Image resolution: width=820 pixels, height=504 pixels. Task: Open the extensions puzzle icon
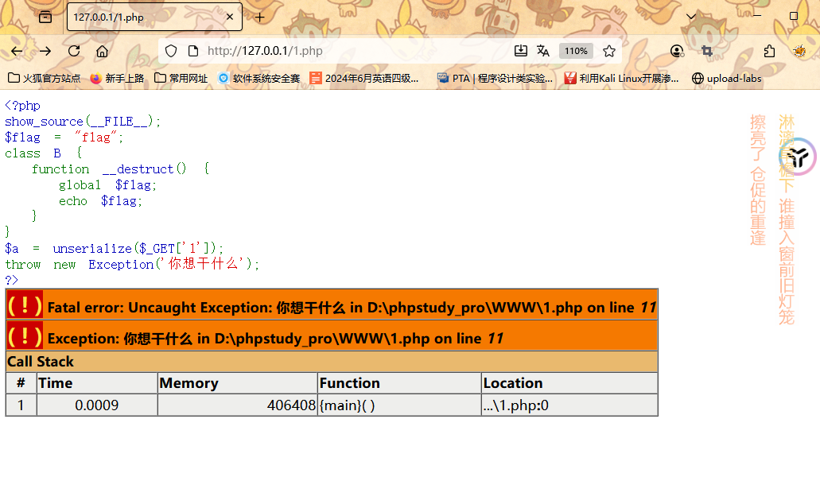[769, 51]
